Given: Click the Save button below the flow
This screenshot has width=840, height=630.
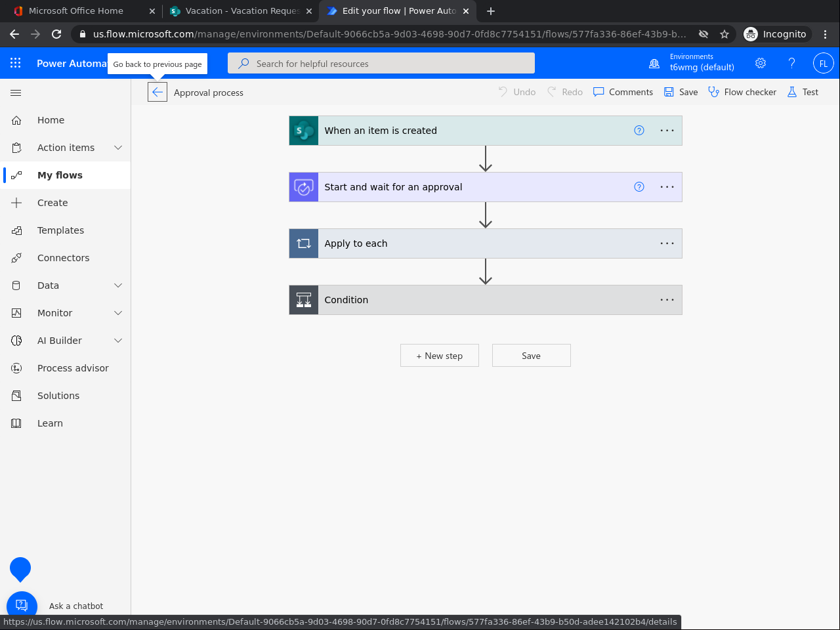Looking at the screenshot, I should pyautogui.click(x=532, y=356).
